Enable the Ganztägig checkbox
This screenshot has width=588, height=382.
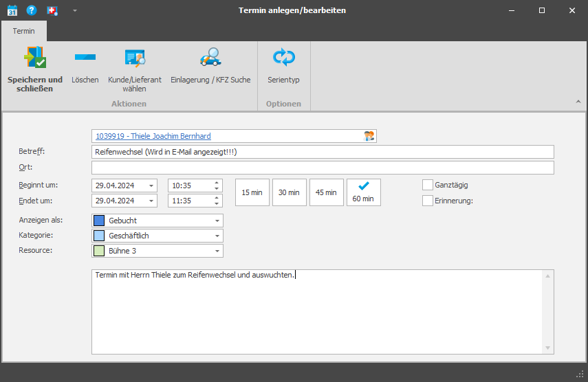point(428,185)
